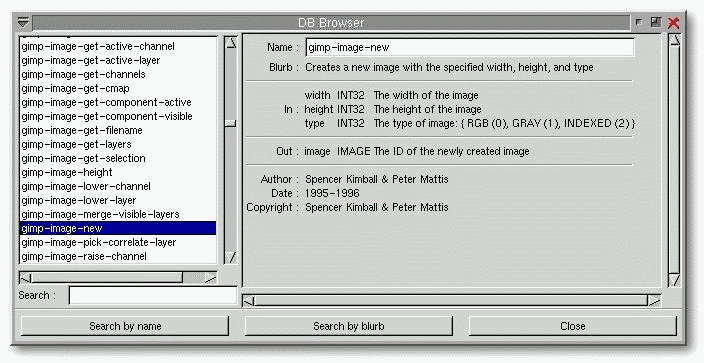Click the small minimize icon in title bar
Viewport: 704px width, 363px height.
[x=639, y=22]
